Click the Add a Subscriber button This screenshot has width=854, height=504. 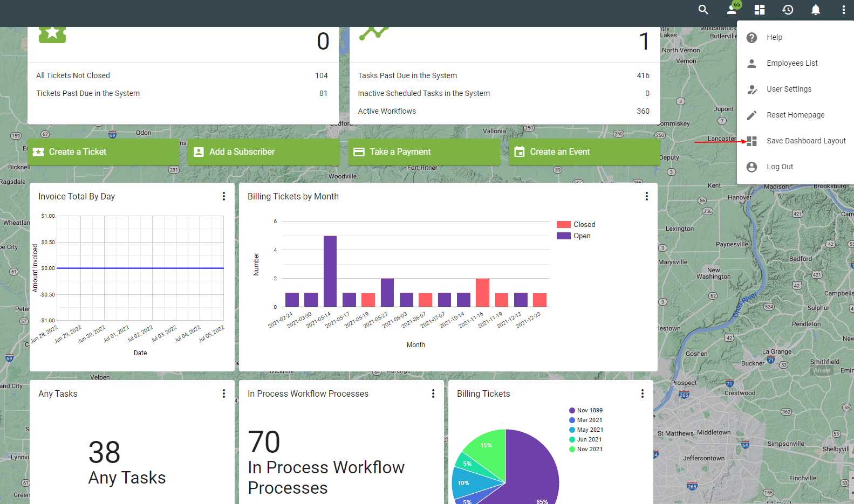coord(263,152)
